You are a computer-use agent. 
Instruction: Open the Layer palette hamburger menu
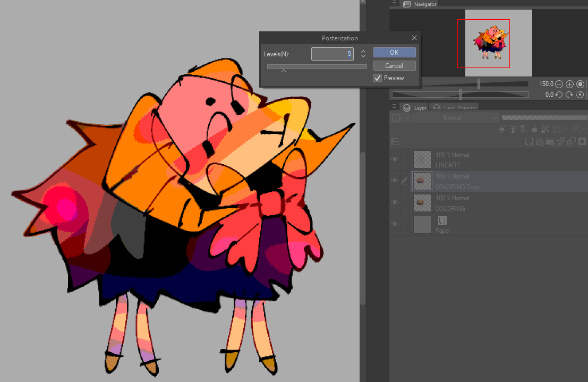pos(394,107)
